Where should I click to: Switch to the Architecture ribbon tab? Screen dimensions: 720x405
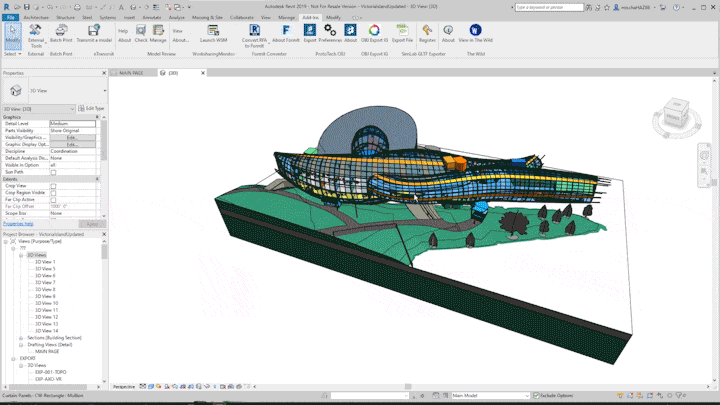35,17
